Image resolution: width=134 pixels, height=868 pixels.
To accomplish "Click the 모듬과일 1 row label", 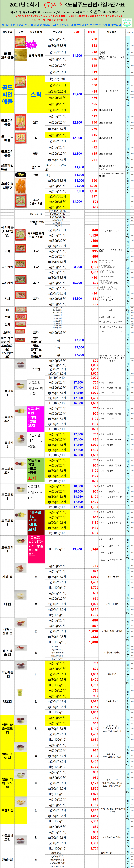I will [x=7, y=393].
